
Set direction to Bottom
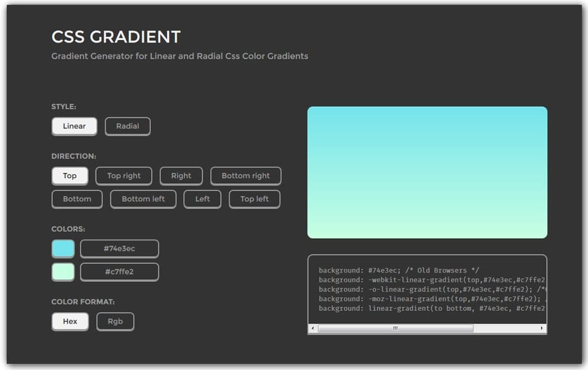click(76, 199)
